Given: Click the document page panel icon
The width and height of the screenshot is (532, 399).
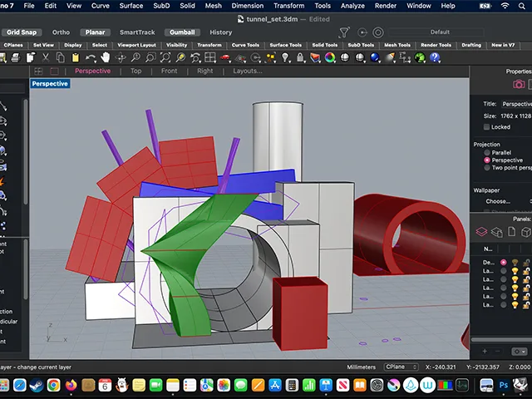Looking at the screenshot, I should (x=511, y=232).
